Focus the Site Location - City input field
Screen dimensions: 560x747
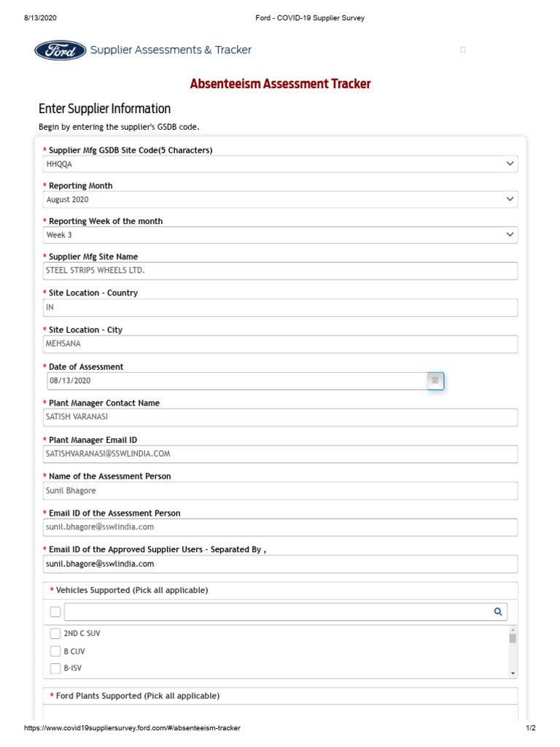(280, 344)
